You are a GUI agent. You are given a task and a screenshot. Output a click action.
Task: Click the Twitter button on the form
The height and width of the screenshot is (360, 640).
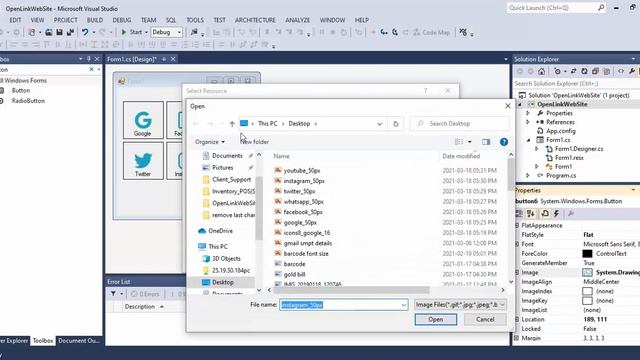[x=143, y=161]
